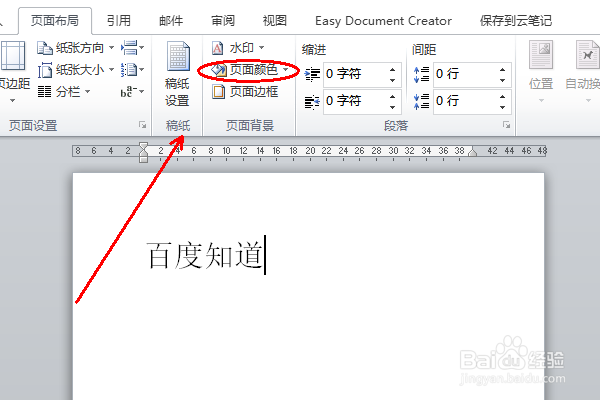Switch to the 审阅 tab
This screenshot has width=600, height=400.
coord(223,21)
